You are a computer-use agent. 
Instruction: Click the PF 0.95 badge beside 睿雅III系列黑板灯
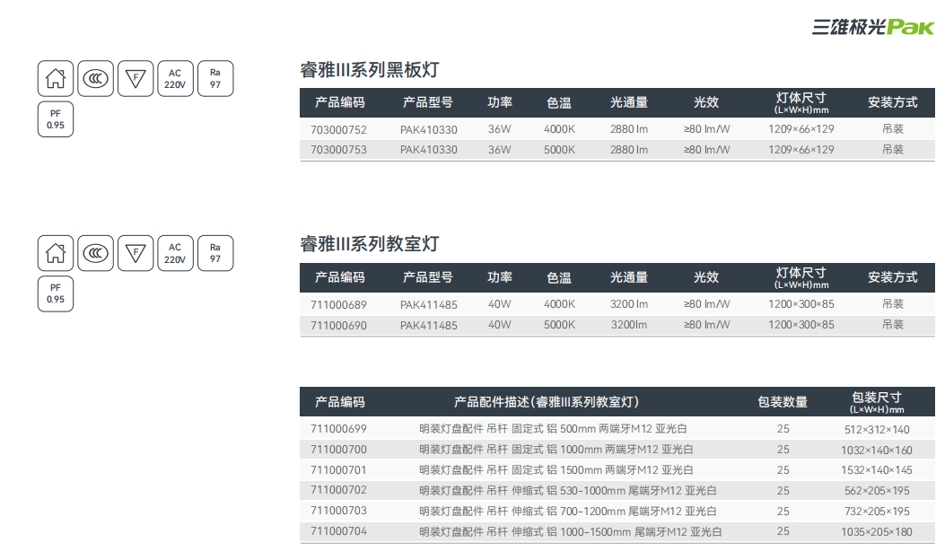pos(56,119)
